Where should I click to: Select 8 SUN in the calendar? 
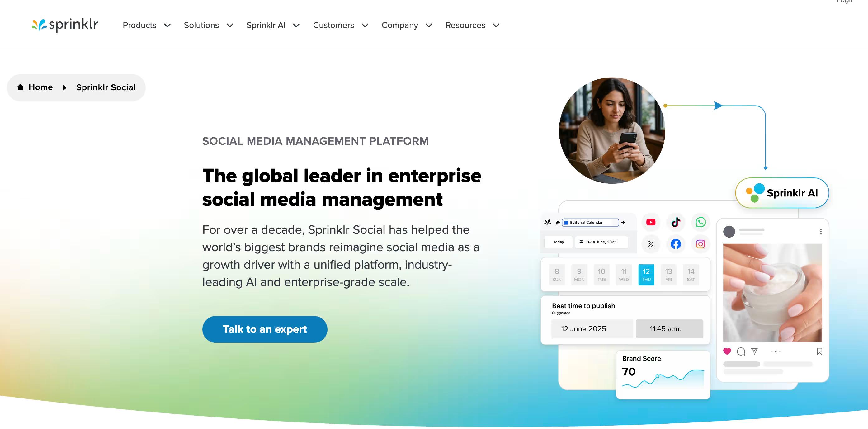point(557,275)
